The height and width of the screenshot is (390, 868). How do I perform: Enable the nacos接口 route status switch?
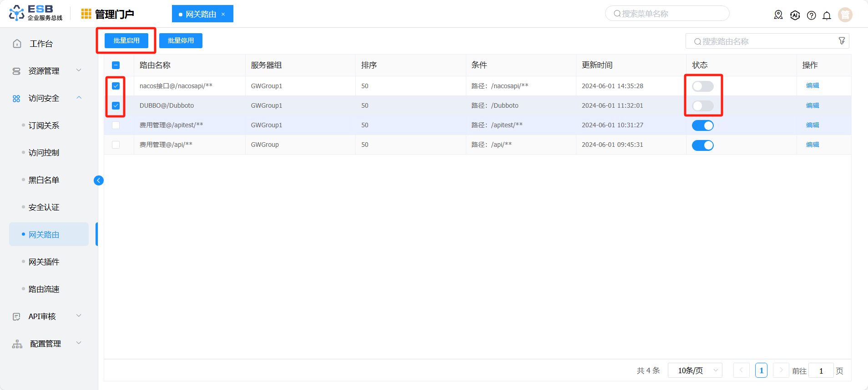702,86
